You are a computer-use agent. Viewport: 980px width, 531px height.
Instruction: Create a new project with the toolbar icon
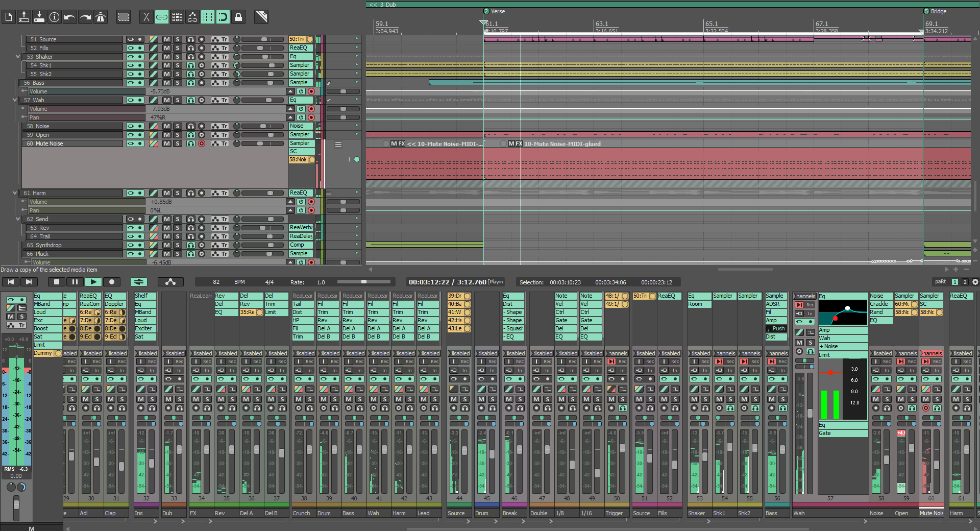(9, 17)
